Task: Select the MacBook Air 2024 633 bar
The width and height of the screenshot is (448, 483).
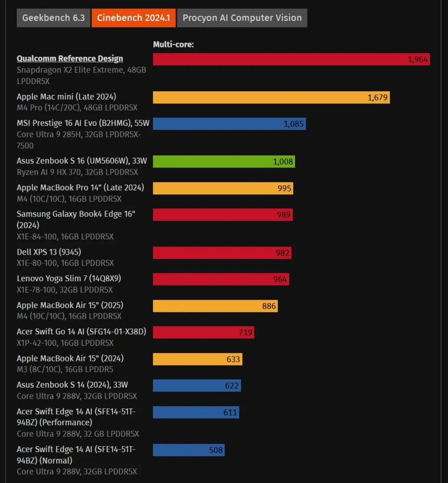Action: point(197,359)
